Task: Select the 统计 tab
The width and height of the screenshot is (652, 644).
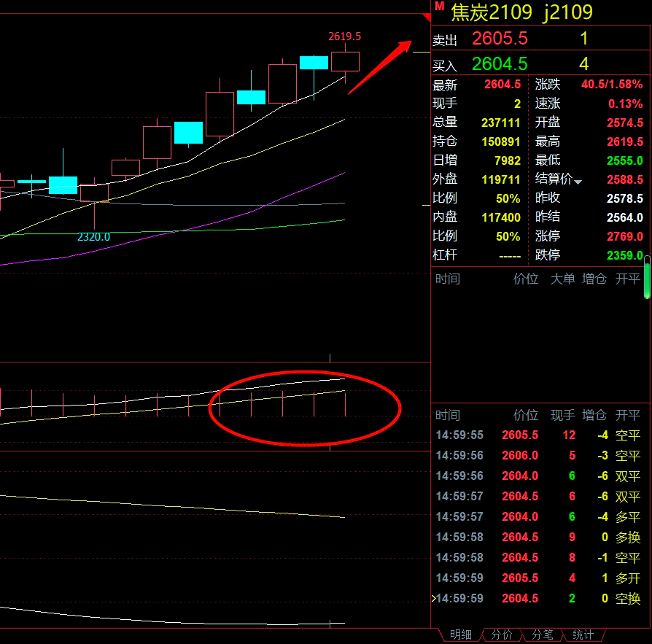Action: pyautogui.click(x=583, y=635)
